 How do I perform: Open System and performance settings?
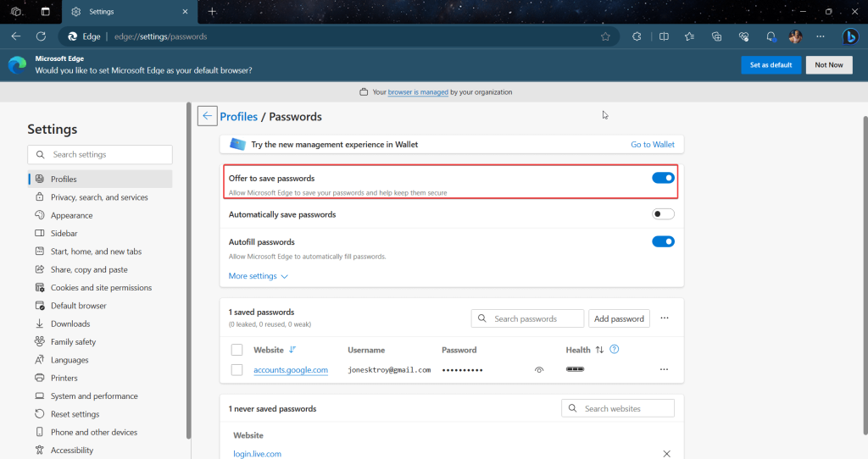click(x=100, y=396)
